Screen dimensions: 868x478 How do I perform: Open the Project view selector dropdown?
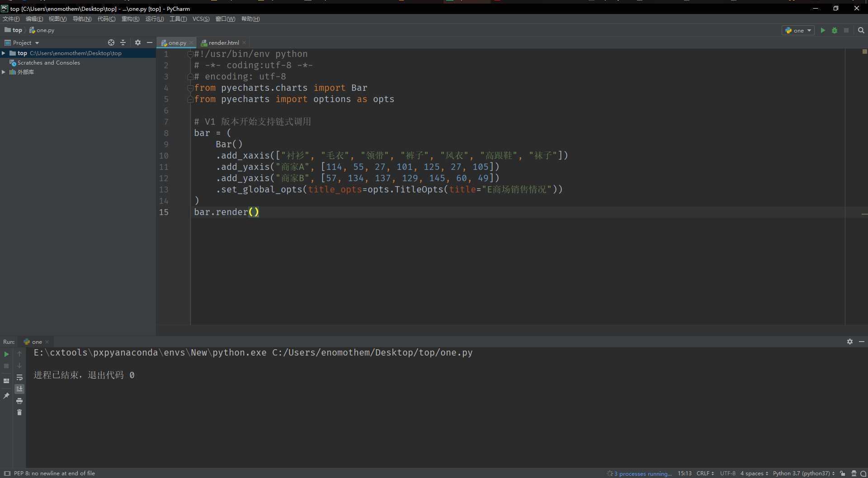22,42
